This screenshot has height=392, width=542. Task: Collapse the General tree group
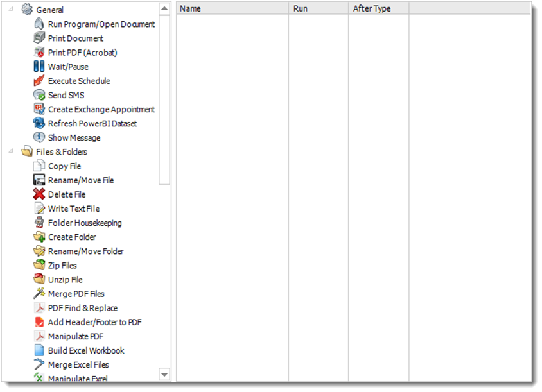coord(11,10)
